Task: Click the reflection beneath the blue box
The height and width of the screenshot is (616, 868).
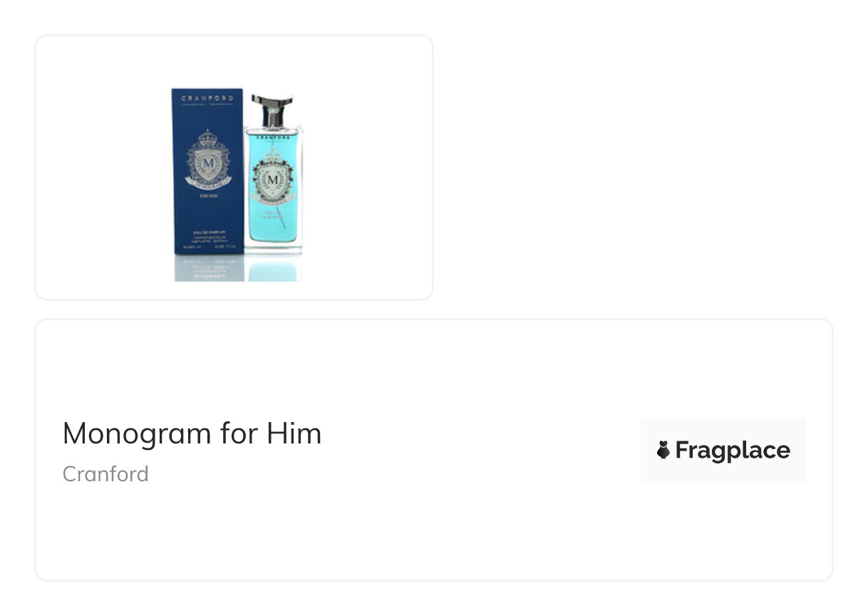Action: pos(209,269)
